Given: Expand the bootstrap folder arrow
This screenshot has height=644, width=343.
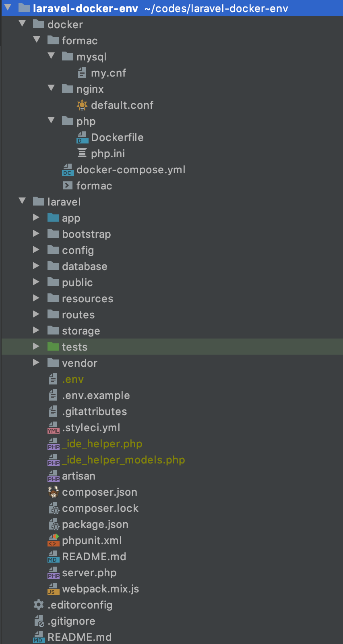Looking at the screenshot, I should tap(36, 234).
